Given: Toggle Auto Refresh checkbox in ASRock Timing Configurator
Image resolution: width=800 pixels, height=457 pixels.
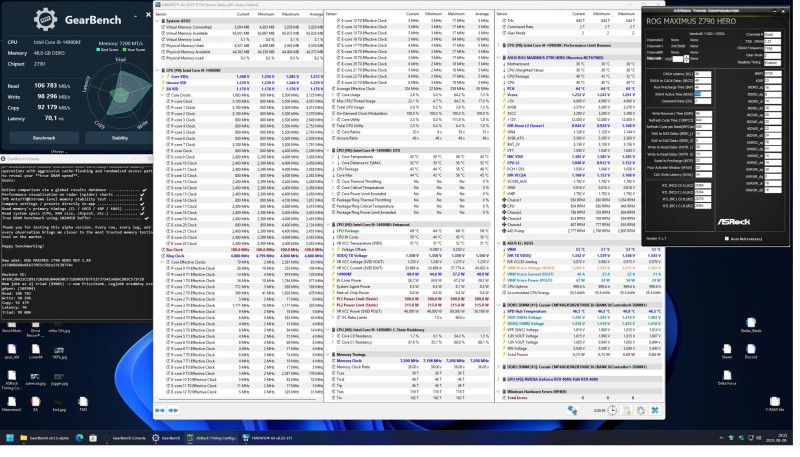Looking at the screenshot, I should pyautogui.click(x=727, y=238).
